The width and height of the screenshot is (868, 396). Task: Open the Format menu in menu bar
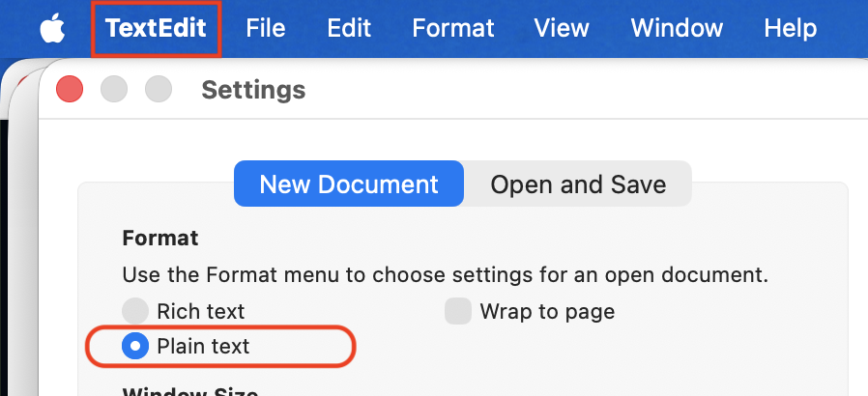pyautogui.click(x=453, y=28)
